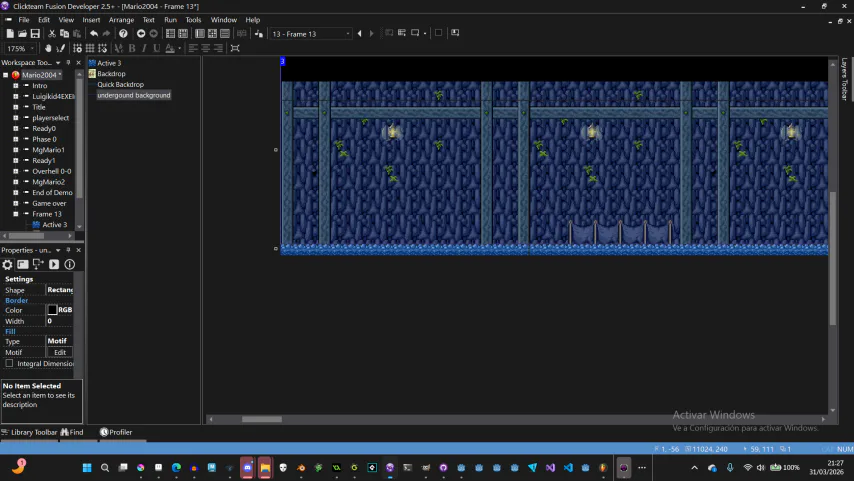Image resolution: width=854 pixels, height=481 pixels.
Task: Click the border Width value field
Action: [x=59, y=321]
